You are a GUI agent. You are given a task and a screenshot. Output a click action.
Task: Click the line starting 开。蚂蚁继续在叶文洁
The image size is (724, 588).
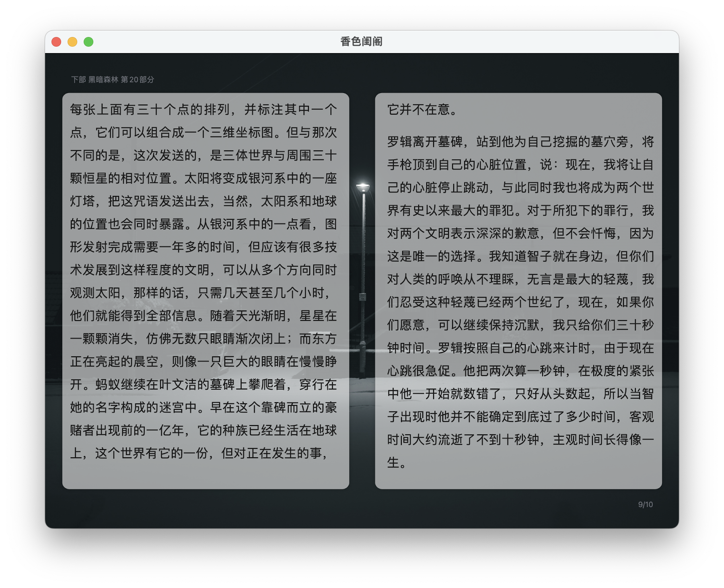point(203,384)
